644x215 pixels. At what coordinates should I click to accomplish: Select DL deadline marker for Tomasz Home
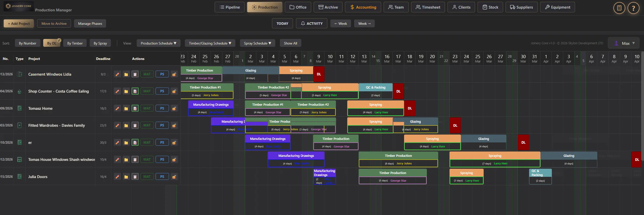pyautogui.click(x=410, y=108)
